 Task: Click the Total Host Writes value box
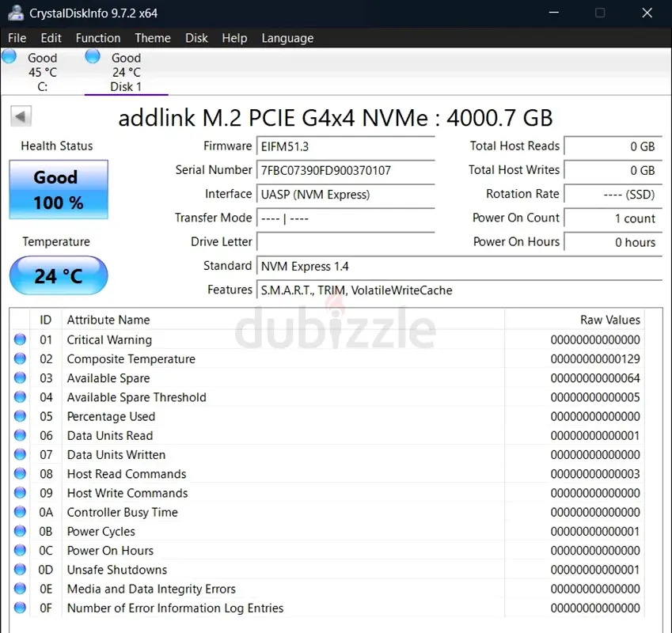[613, 170]
